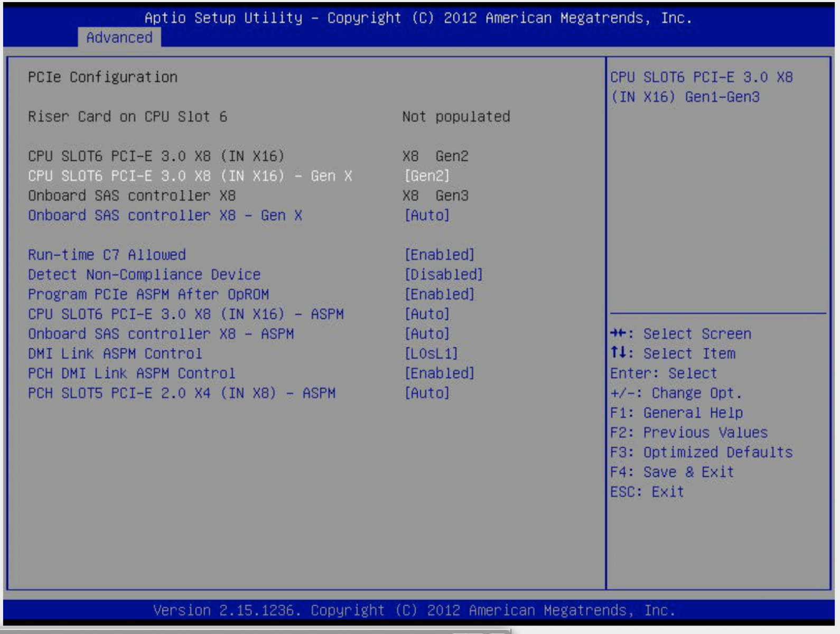Image resolution: width=840 pixels, height=634 pixels.
Task: Click Riser Card on CPU Slot 6 label
Action: pyautogui.click(x=127, y=117)
